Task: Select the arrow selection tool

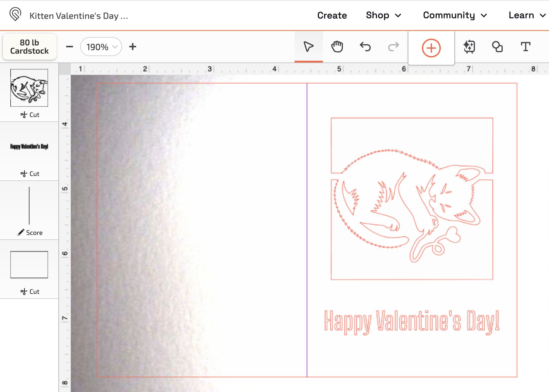Action: click(308, 46)
